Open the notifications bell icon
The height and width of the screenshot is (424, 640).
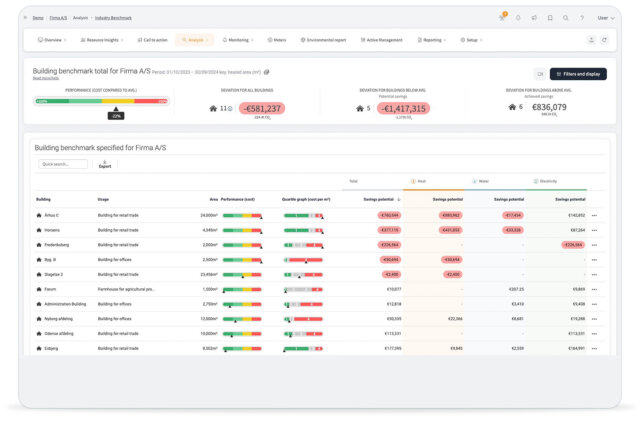518,18
